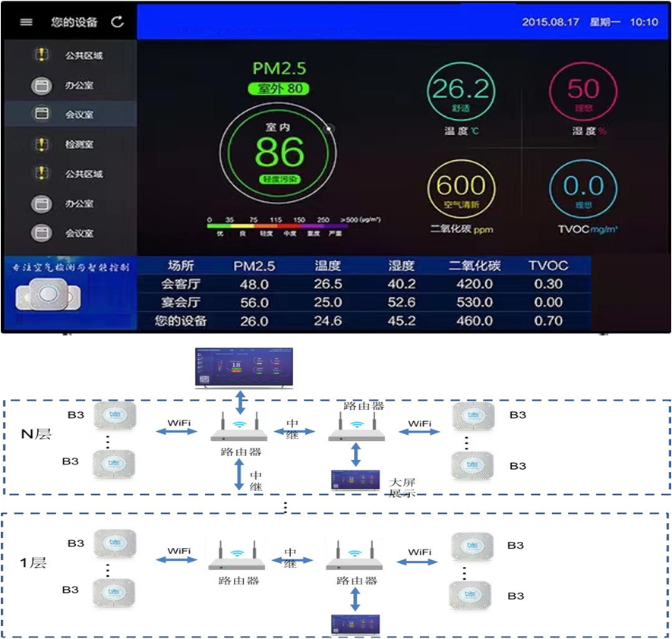
Task: Click the second 公共区域 warning icon
Action: pyautogui.click(x=41, y=174)
